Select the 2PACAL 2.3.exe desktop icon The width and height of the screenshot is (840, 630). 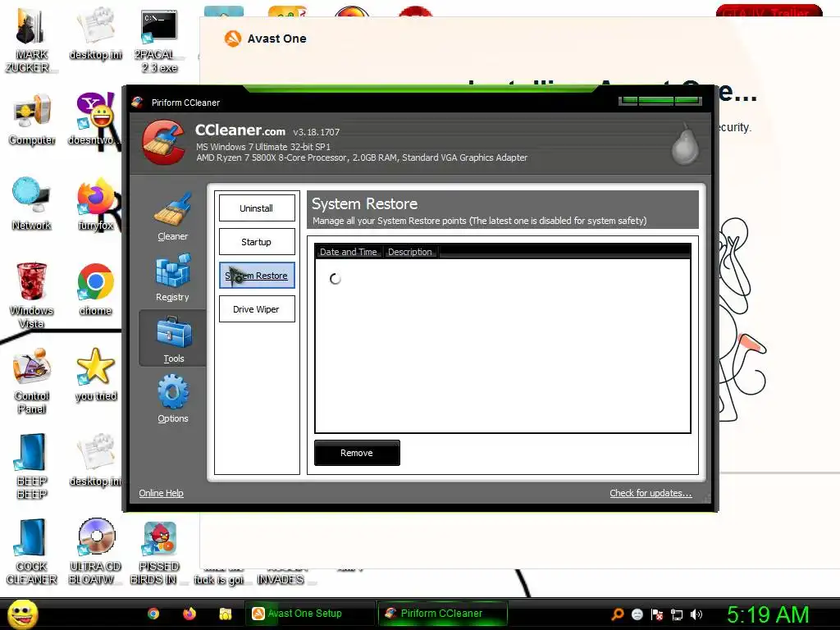(x=159, y=40)
